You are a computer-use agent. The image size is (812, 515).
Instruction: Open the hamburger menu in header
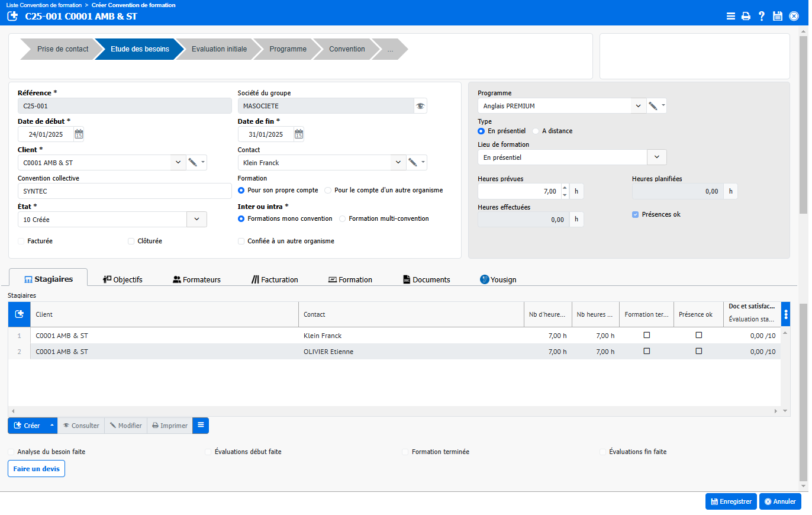(x=731, y=17)
